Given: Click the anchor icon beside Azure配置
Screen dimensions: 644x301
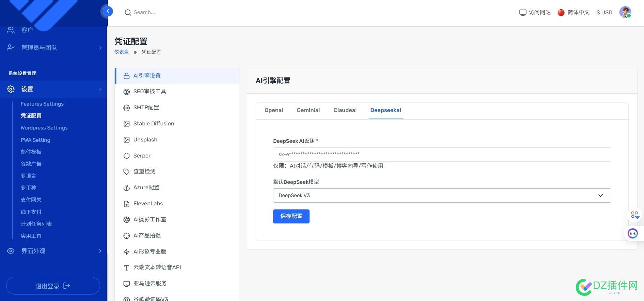Looking at the screenshot, I should 126,188.
